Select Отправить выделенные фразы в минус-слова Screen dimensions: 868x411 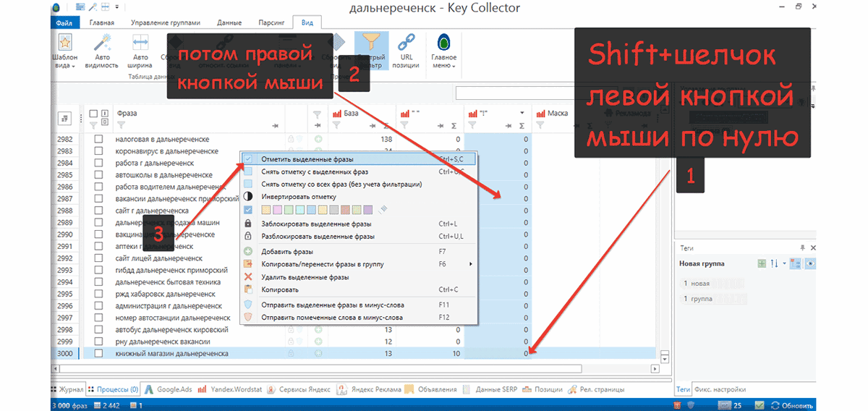pyautogui.click(x=359, y=305)
